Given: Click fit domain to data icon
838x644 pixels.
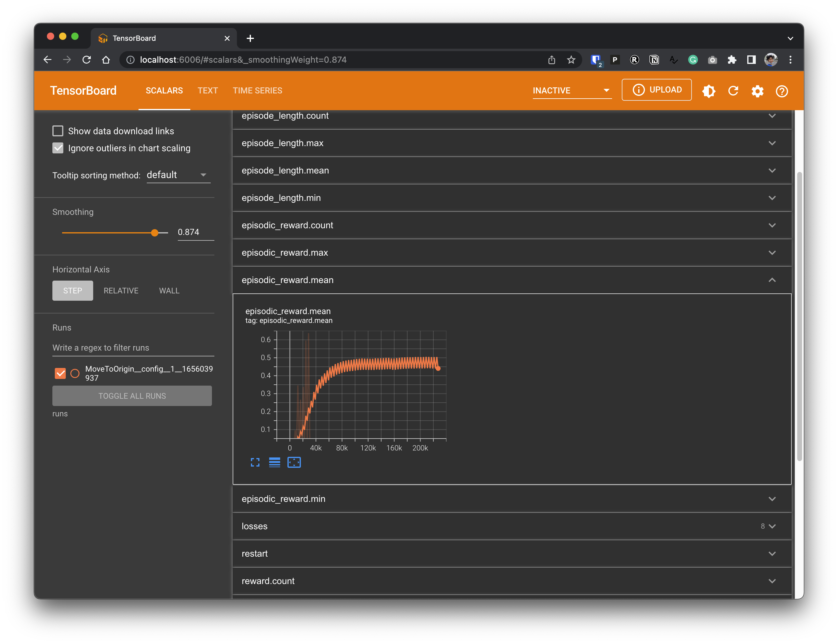Looking at the screenshot, I should 294,462.
